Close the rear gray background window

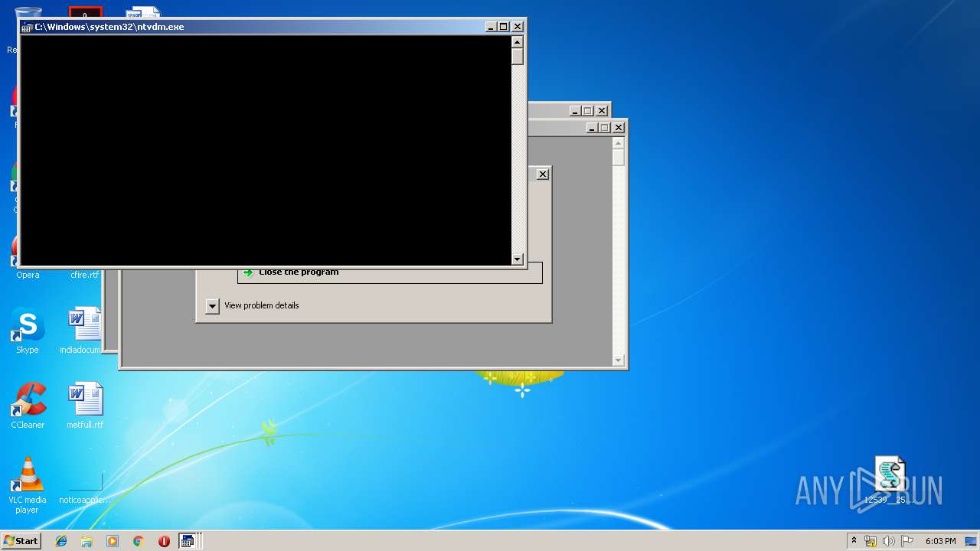tap(602, 111)
